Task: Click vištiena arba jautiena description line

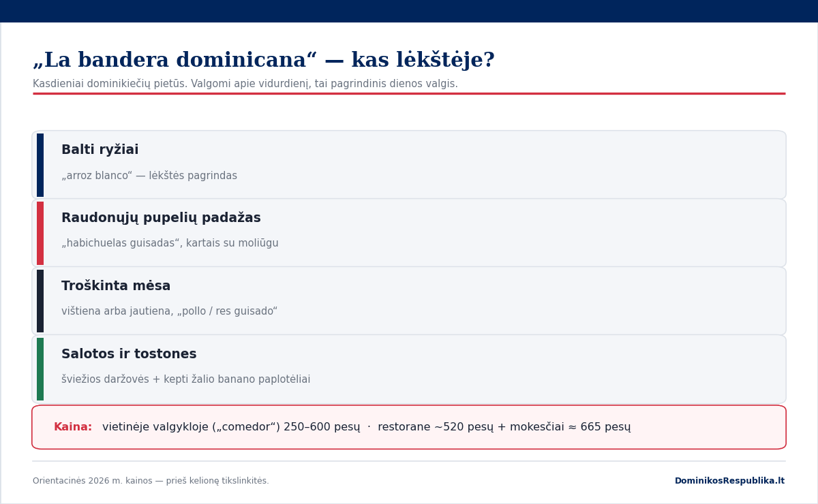Action: 170,311
